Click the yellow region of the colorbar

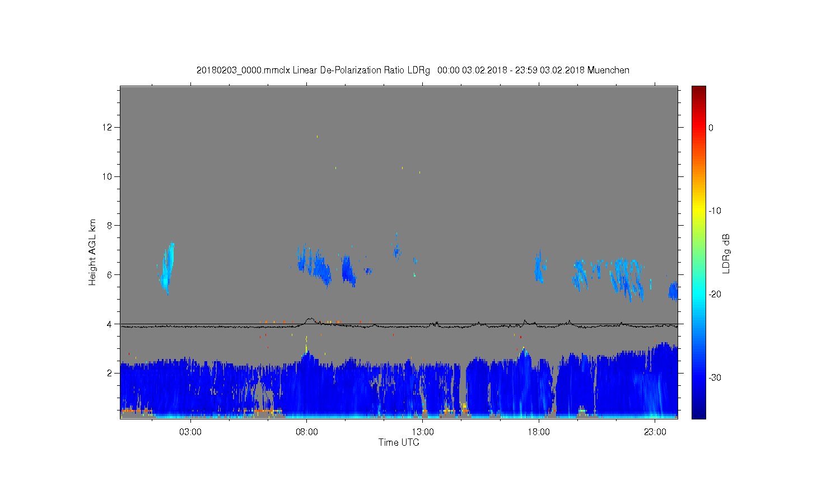[699, 211]
